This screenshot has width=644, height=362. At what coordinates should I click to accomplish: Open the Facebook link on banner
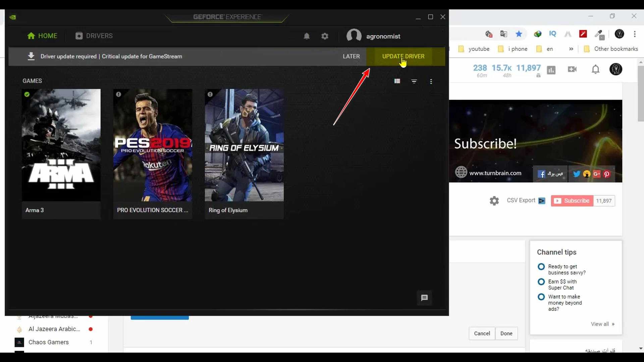pyautogui.click(x=550, y=174)
